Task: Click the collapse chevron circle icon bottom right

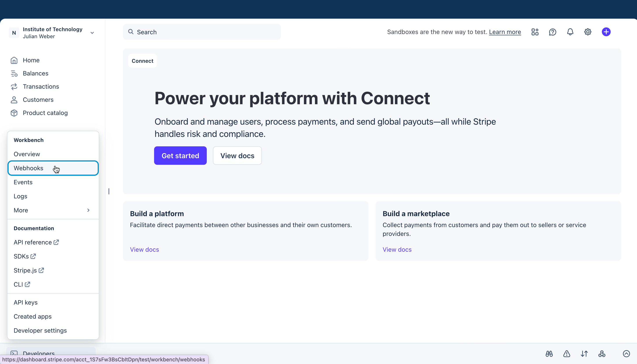Action: [x=626, y=354]
